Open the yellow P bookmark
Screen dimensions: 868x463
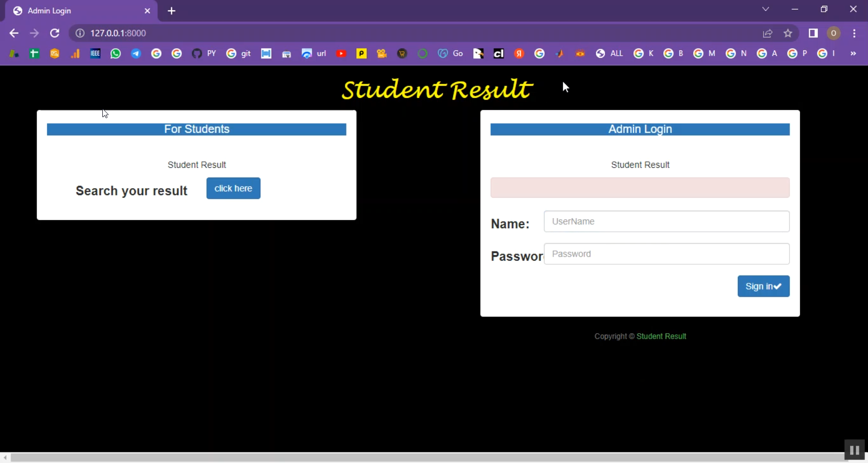click(361, 54)
